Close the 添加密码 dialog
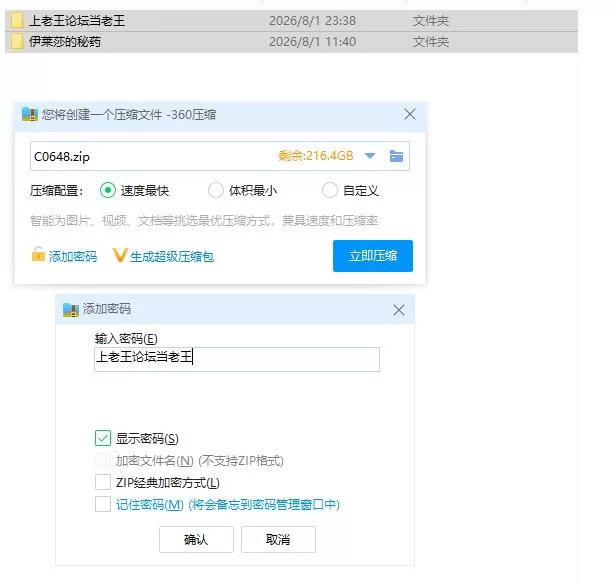The image size is (616, 585). (399, 310)
